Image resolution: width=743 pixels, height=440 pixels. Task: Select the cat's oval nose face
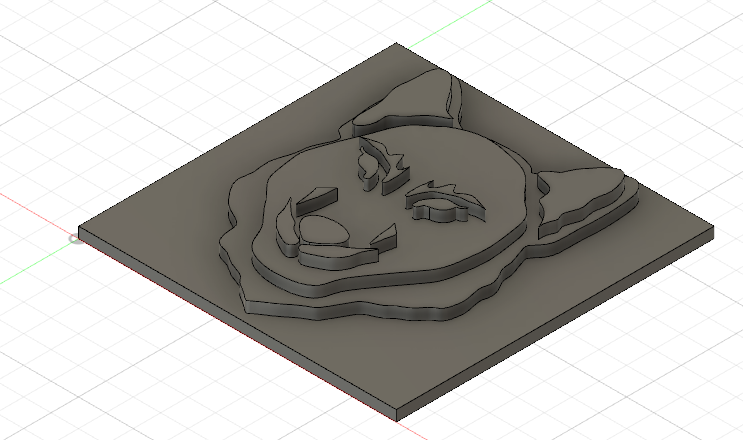point(324,231)
